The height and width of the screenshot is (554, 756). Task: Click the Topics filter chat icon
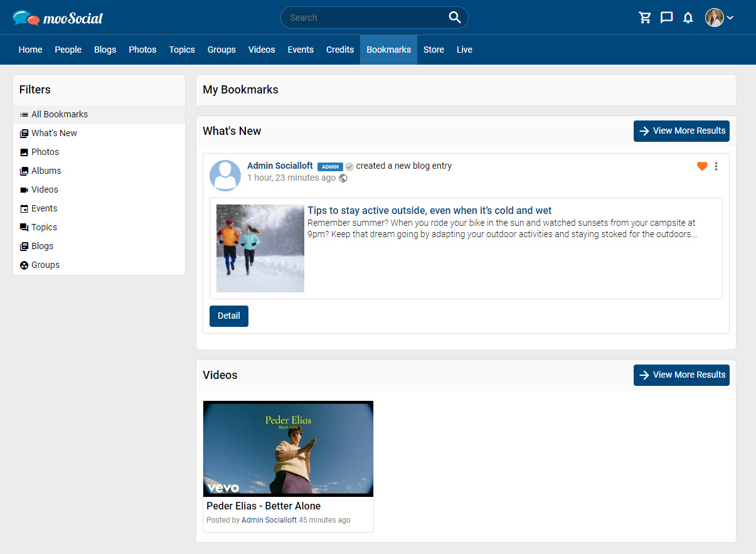point(24,228)
